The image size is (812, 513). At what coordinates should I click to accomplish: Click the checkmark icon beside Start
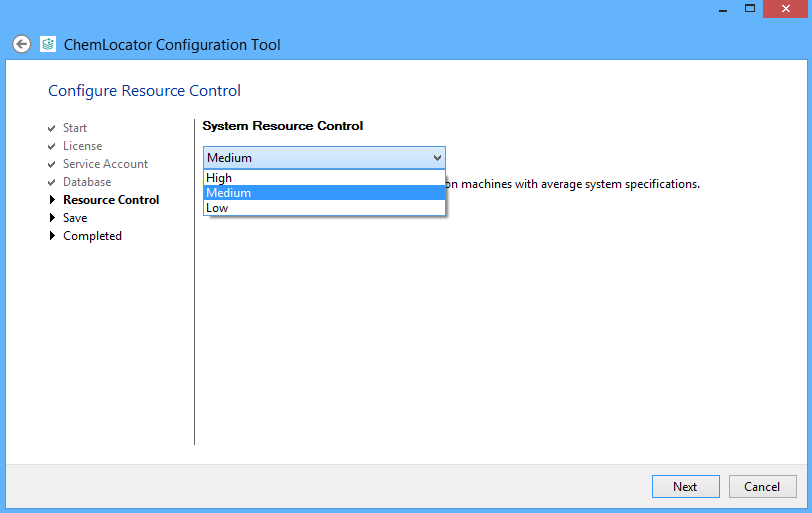coord(51,128)
